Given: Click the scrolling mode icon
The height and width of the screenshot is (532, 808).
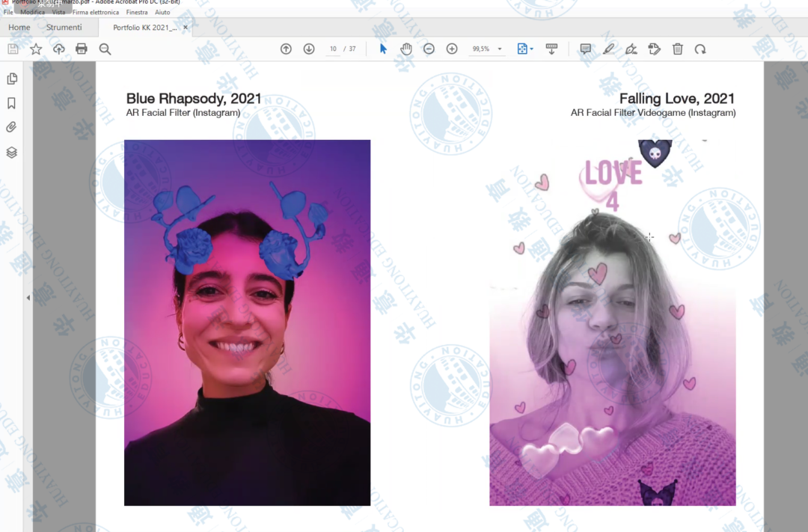Looking at the screenshot, I should pos(551,49).
